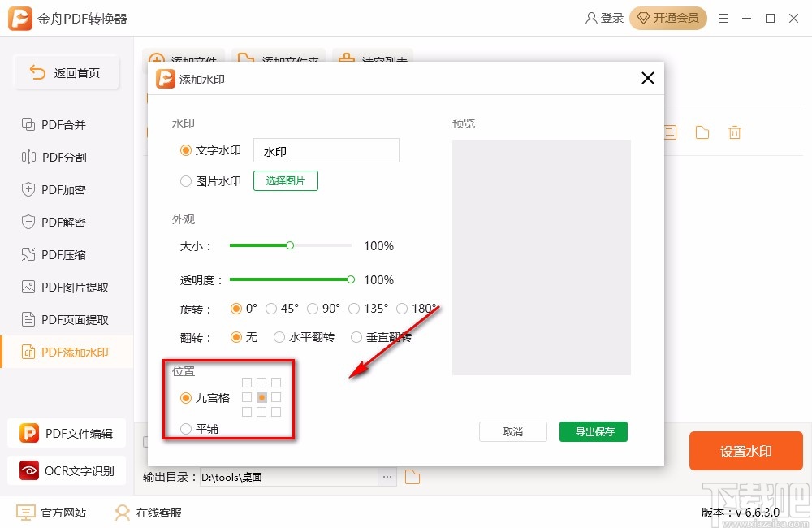Viewport: 812px width, 528px height.
Task: Open the hamburger menu in title bar
Action: pos(723,18)
